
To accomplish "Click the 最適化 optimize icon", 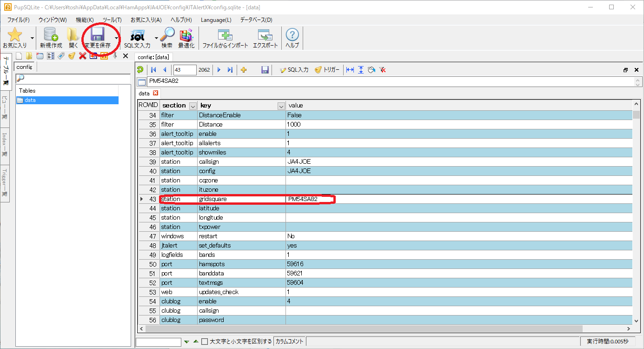I will (186, 37).
